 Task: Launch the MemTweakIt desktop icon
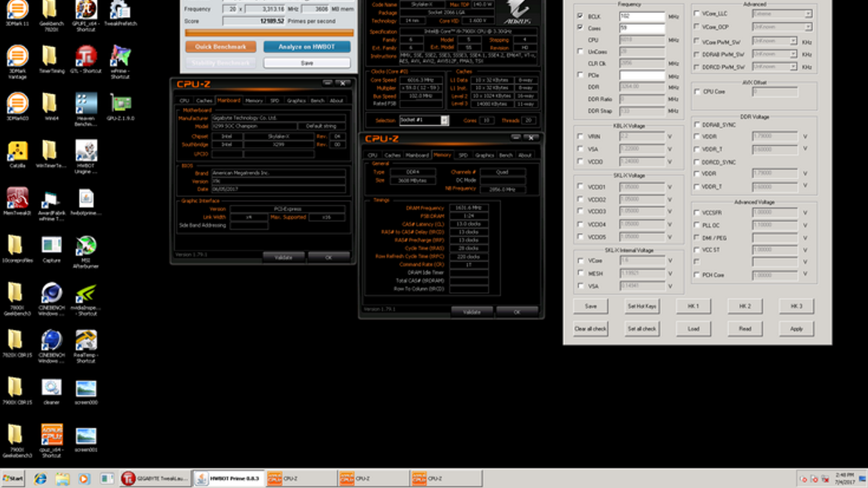[17, 202]
